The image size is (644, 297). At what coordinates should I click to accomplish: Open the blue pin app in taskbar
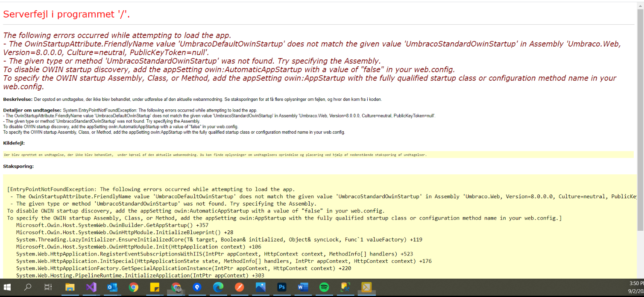click(x=197, y=287)
